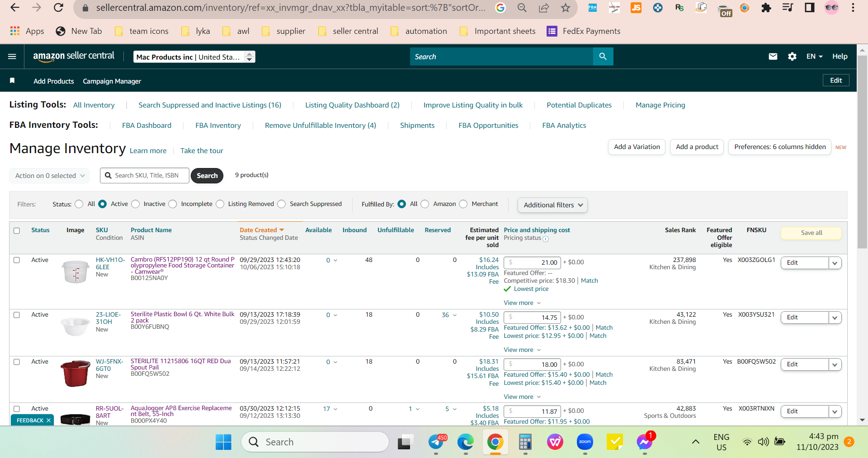868x458 pixels.
Task: Open the Shipments tool
Action: [x=417, y=126]
